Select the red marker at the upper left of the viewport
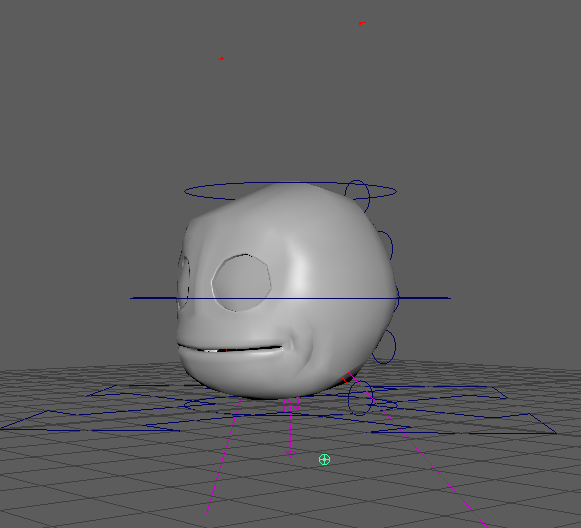 point(221,59)
